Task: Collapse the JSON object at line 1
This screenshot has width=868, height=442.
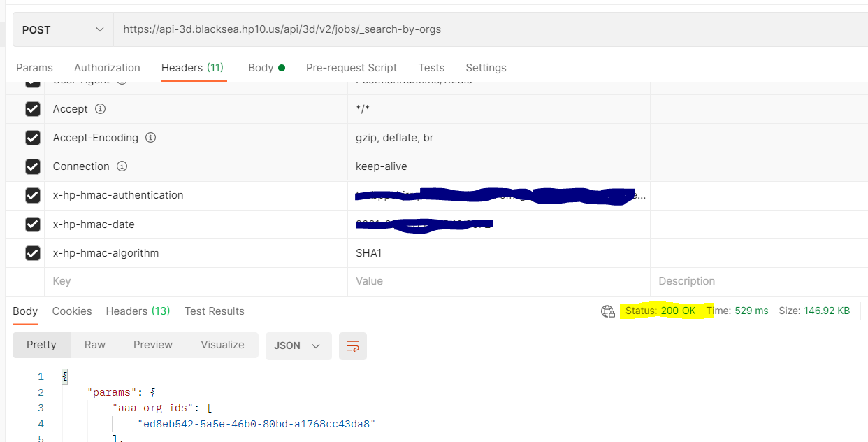Action: click(64, 376)
